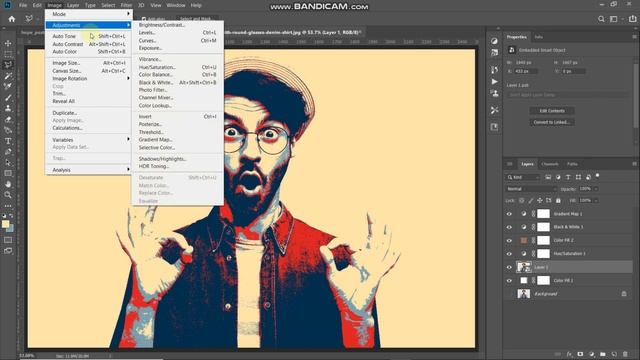Click the create new layer icon

614,354
